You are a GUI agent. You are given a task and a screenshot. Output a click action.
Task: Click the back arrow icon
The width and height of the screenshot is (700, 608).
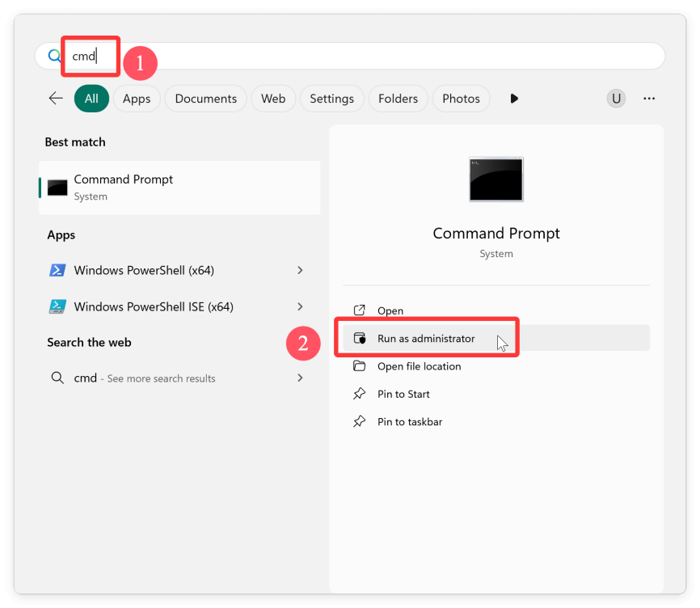[56, 99]
